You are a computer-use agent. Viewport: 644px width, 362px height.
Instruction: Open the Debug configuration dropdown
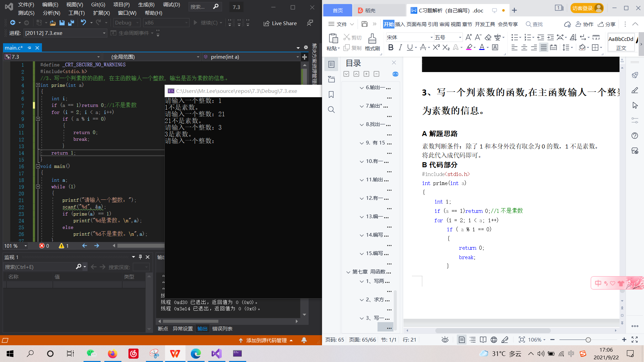pos(126,23)
